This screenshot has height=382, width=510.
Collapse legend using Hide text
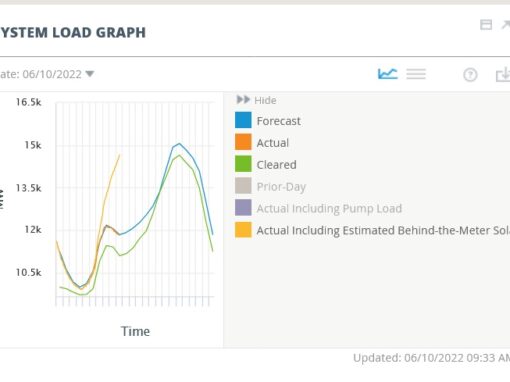[265, 100]
